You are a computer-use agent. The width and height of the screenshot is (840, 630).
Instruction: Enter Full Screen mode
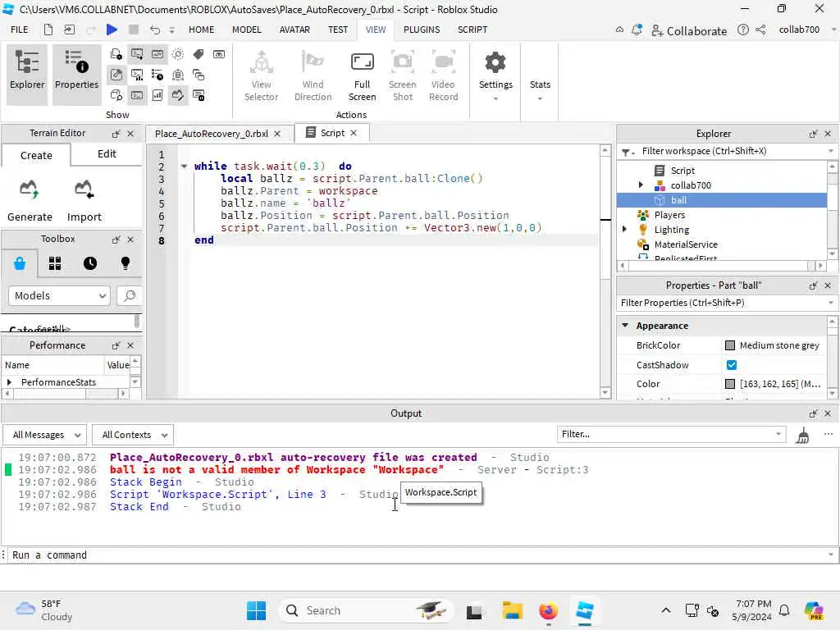point(362,75)
